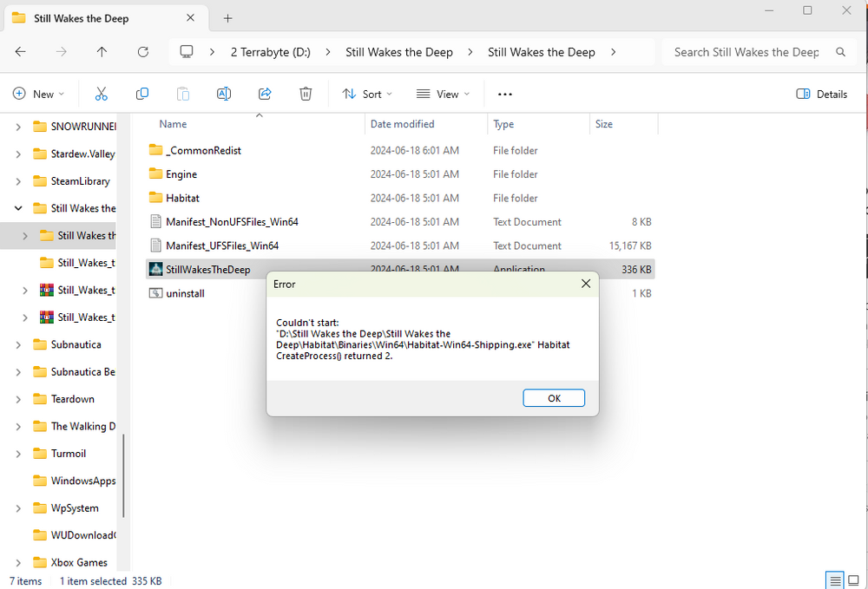Collapse the Still Wakes the Deep parent node

coord(18,208)
